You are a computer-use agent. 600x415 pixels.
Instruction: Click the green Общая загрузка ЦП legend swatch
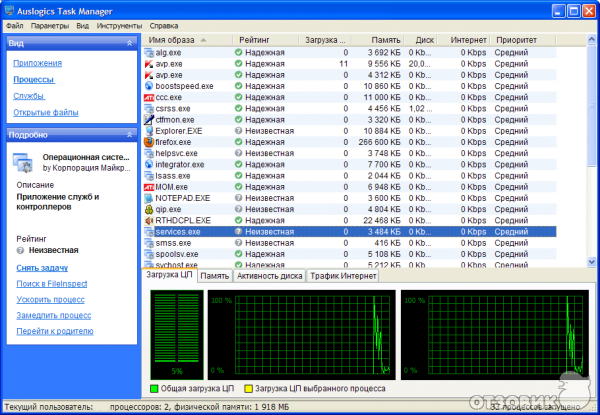click(x=153, y=387)
